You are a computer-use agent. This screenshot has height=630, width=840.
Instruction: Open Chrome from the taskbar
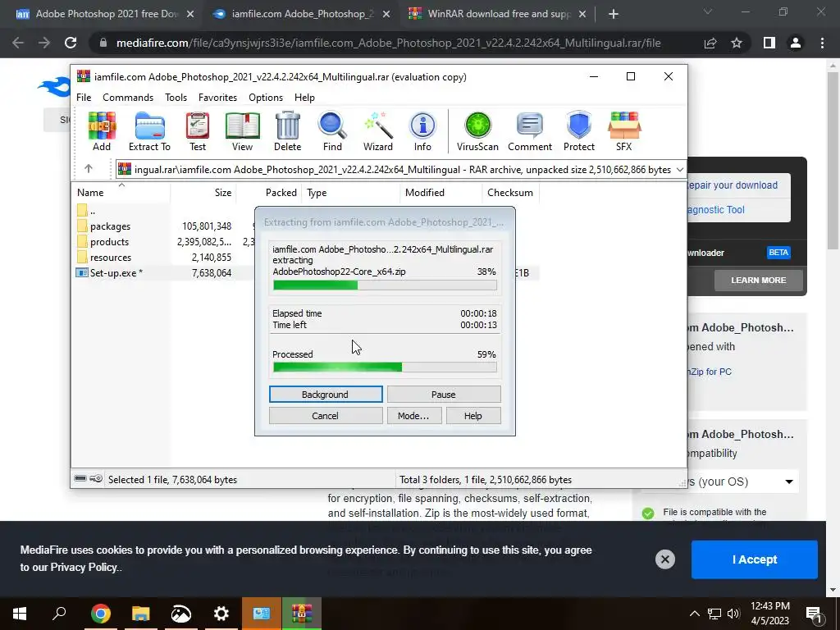pos(101,614)
